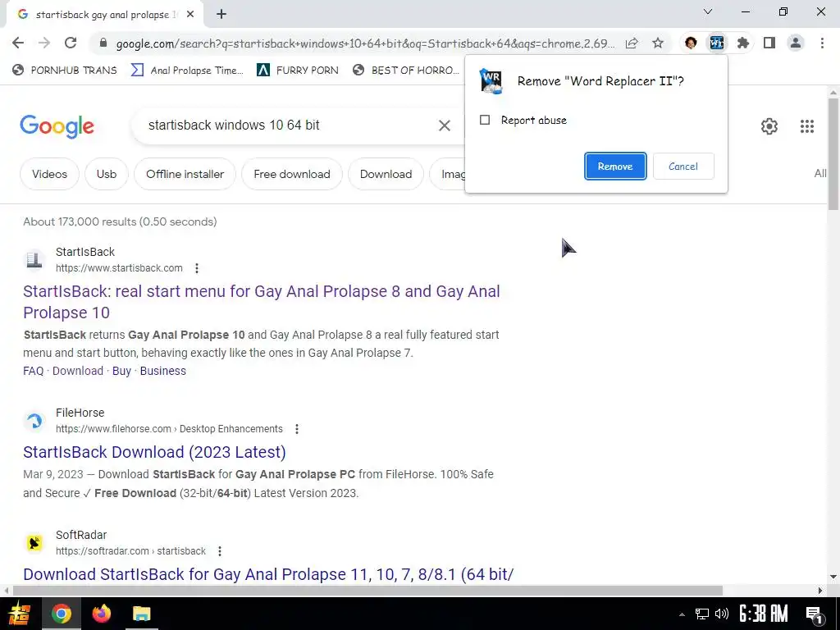Click the horizontal scrollbar thumb
840x630 pixels.
point(367,591)
